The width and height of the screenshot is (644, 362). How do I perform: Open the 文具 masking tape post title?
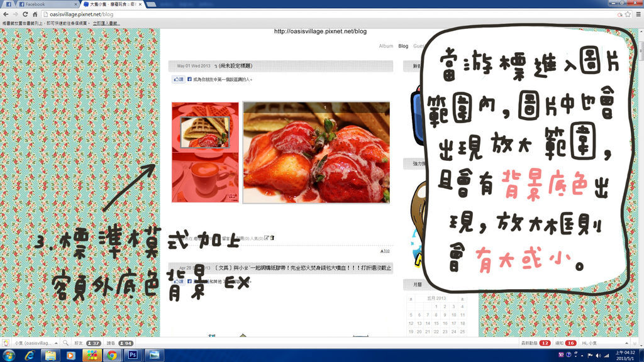tap(303, 268)
